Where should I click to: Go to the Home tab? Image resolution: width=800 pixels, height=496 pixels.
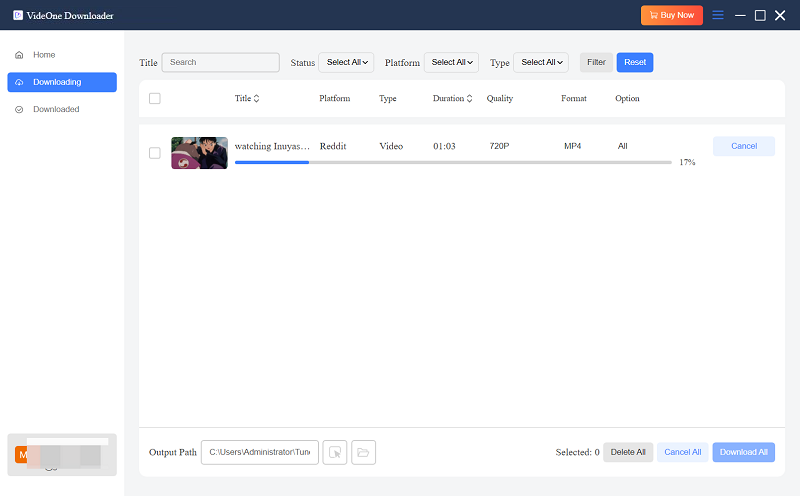pos(44,55)
